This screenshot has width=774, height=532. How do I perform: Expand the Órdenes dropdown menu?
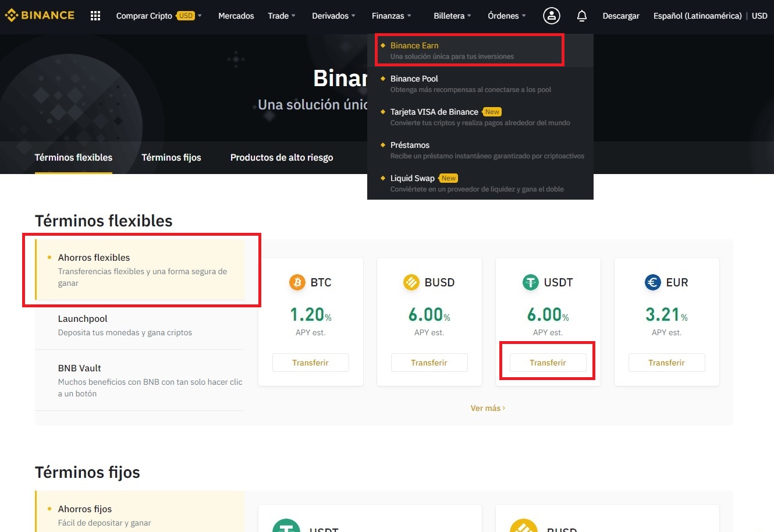click(506, 16)
